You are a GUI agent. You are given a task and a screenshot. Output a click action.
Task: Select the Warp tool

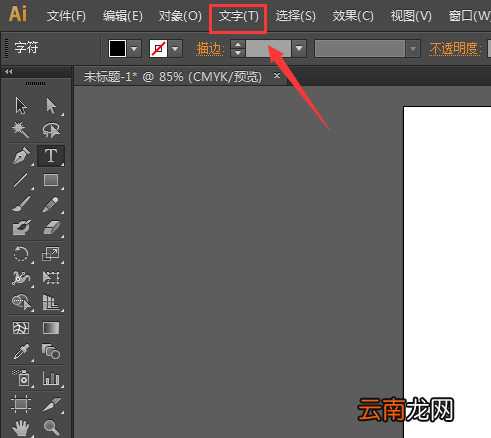21,278
